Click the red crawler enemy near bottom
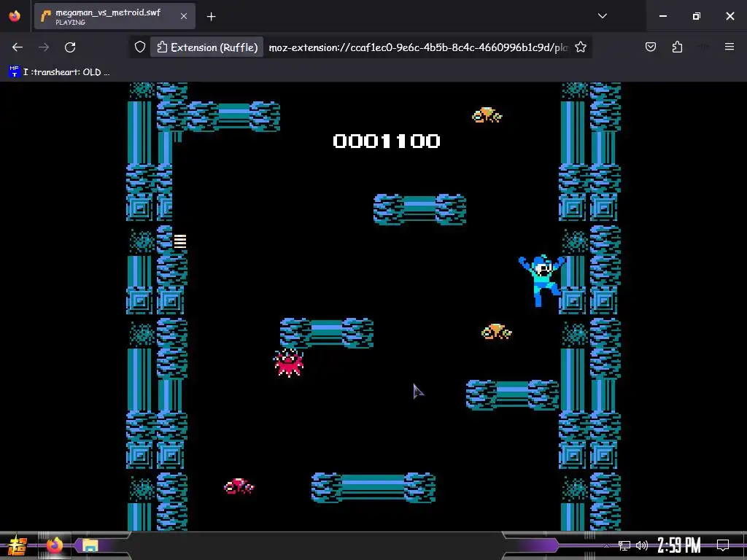 pyautogui.click(x=239, y=486)
